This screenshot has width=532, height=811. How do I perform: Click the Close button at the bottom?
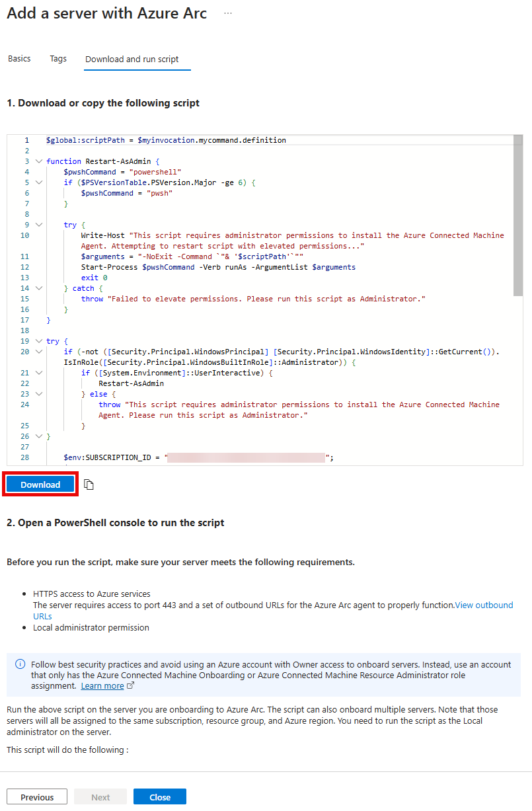click(160, 797)
